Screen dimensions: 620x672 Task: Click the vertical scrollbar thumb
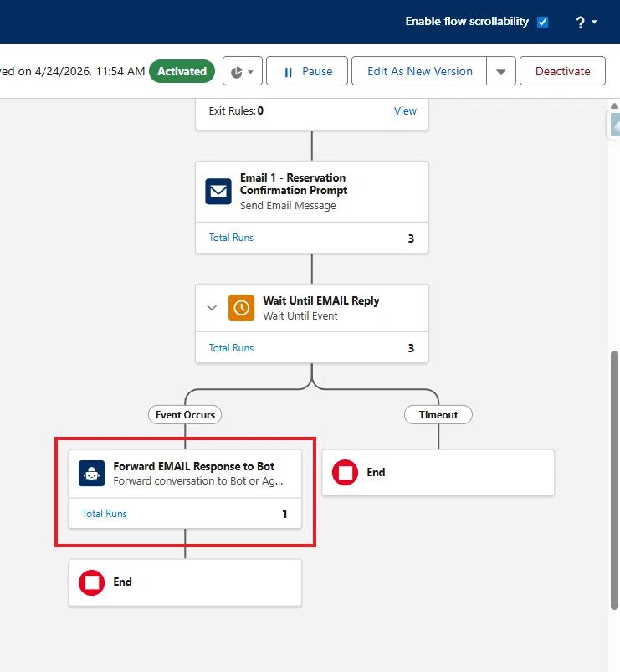[x=614, y=480]
